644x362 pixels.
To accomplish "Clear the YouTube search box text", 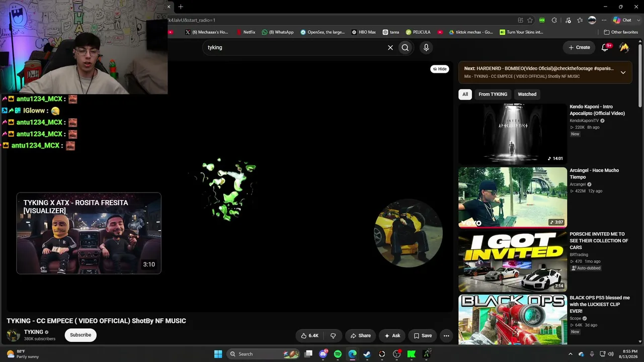I will (390, 47).
